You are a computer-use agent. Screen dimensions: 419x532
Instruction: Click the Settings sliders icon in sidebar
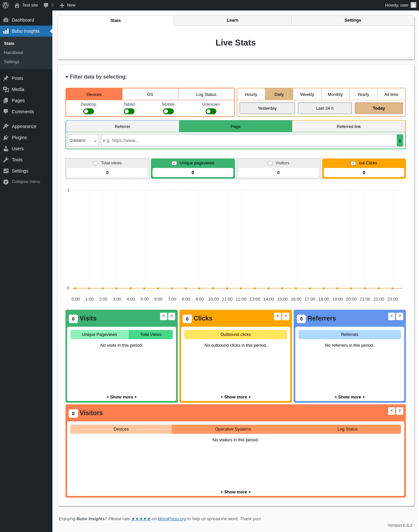click(x=6, y=171)
